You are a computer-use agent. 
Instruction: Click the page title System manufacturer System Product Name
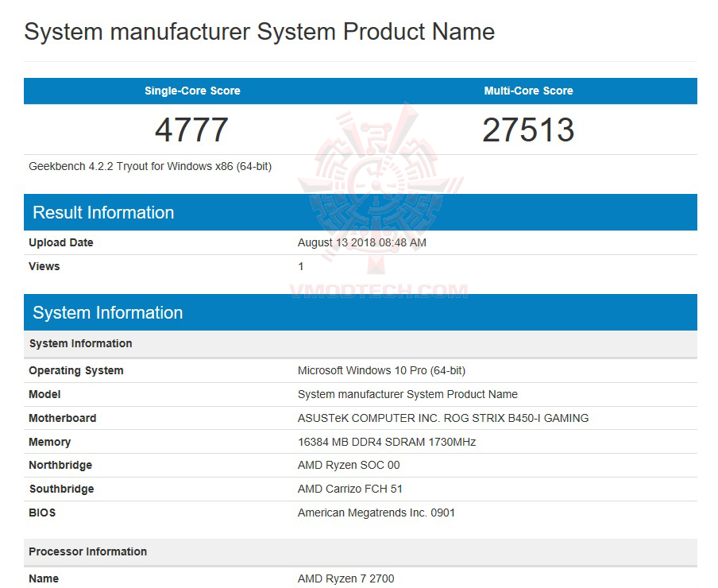click(259, 32)
